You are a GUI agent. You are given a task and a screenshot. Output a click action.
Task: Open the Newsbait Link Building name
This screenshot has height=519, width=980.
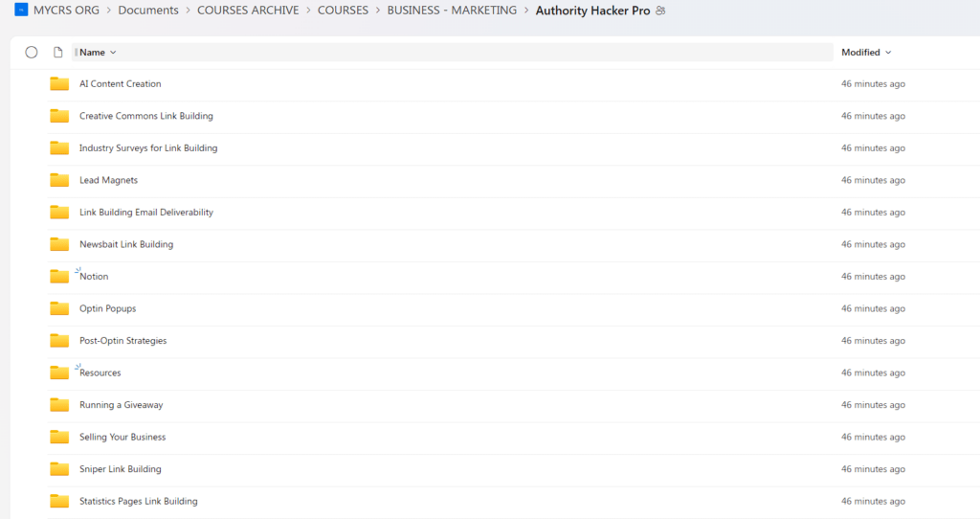pos(126,244)
